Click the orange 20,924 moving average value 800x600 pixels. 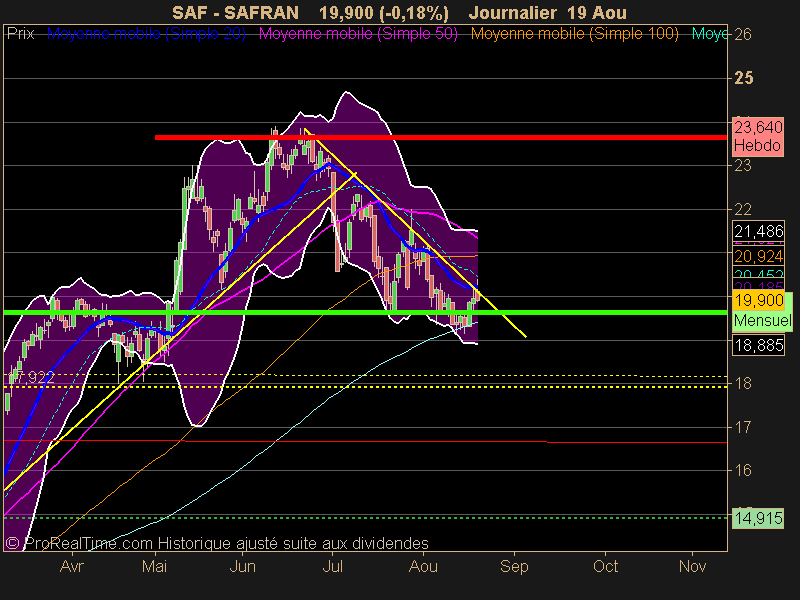(x=758, y=256)
